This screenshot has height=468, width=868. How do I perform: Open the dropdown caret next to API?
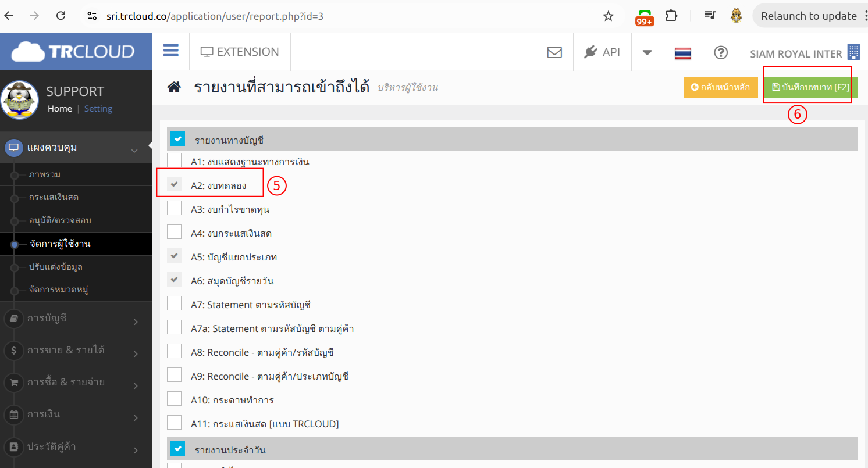tap(647, 52)
